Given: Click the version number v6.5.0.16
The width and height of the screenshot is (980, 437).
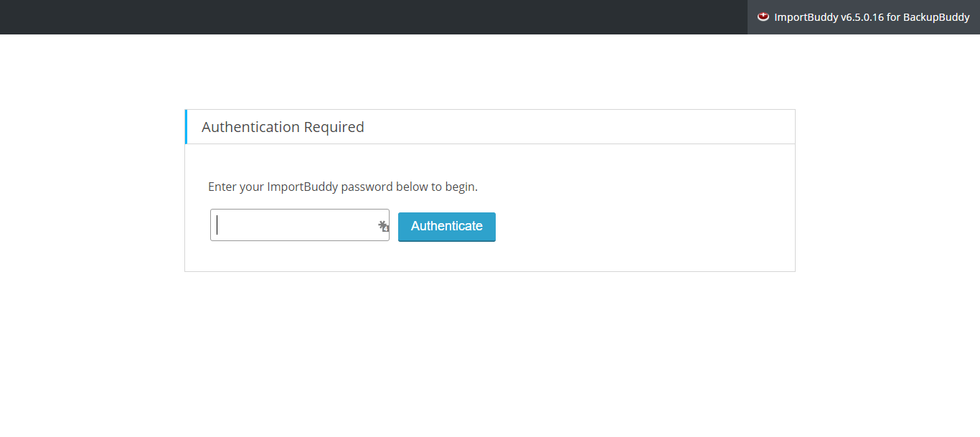Looking at the screenshot, I should pos(862,17).
